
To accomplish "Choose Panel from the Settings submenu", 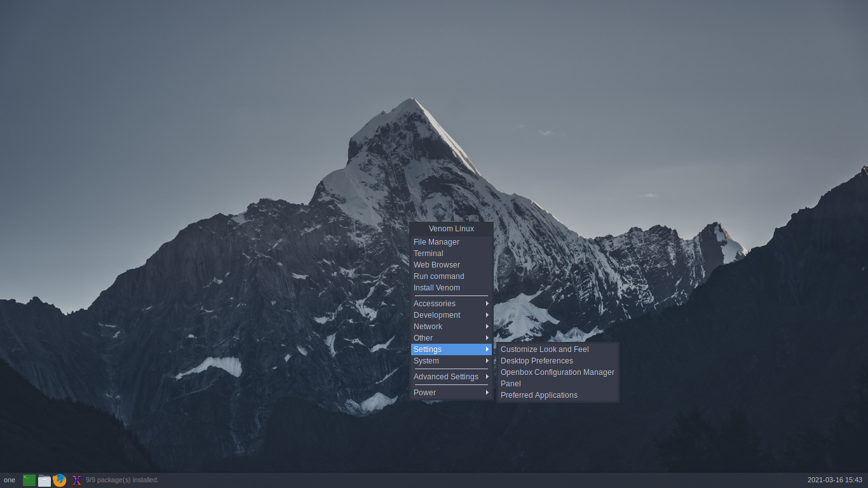I will click(557, 384).
